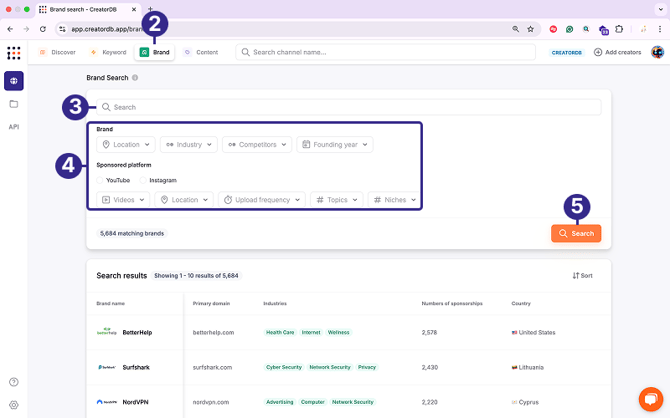Click the Surfshark logo thumbnail
This screenshot has width=670, height=418.
[106, 367]
